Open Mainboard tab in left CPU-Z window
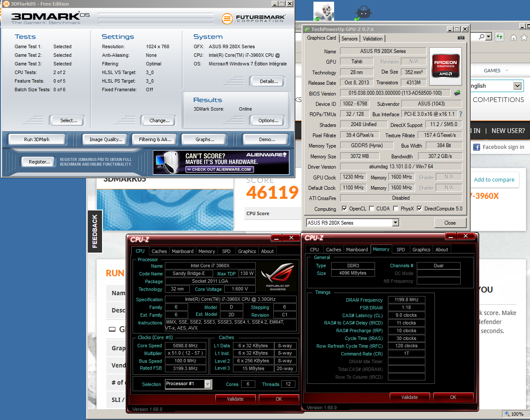530x420 pixels. 183,251
